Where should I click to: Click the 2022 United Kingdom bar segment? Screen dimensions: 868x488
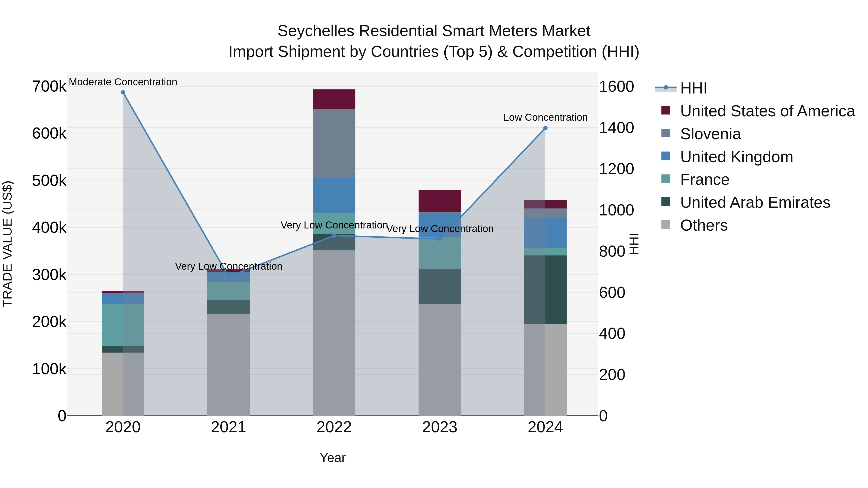pos(334,196)
